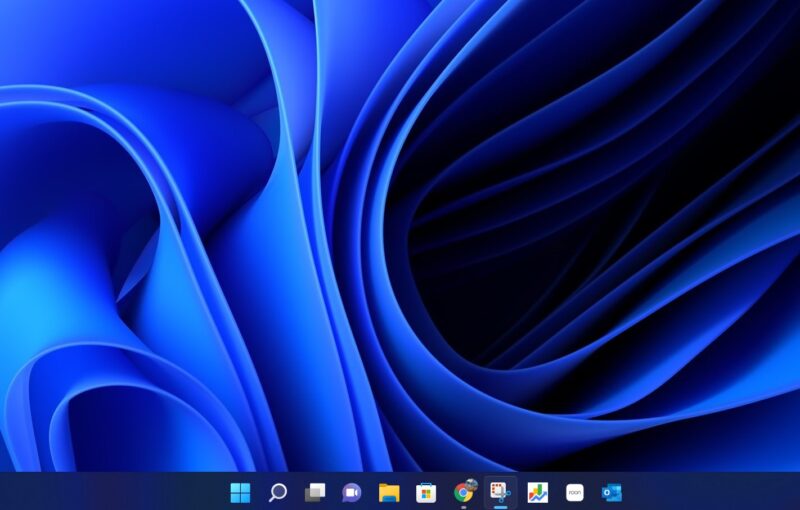Click the profile avatar badge on Chrome icon
The width and height of the screenshot is (800, 510).
(471, 484)
